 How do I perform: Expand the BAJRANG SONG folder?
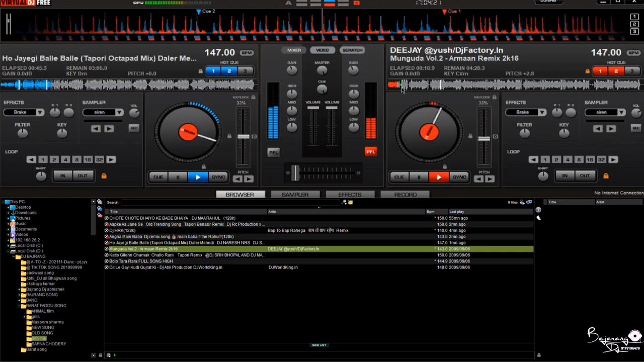point(19,295)
